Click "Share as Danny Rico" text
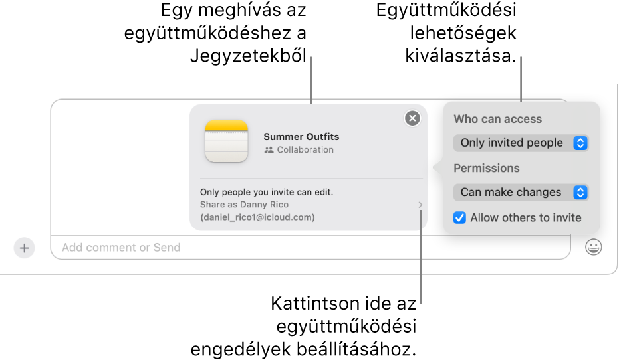The width and height of the screenshot is (621, 364). (244, 205)
